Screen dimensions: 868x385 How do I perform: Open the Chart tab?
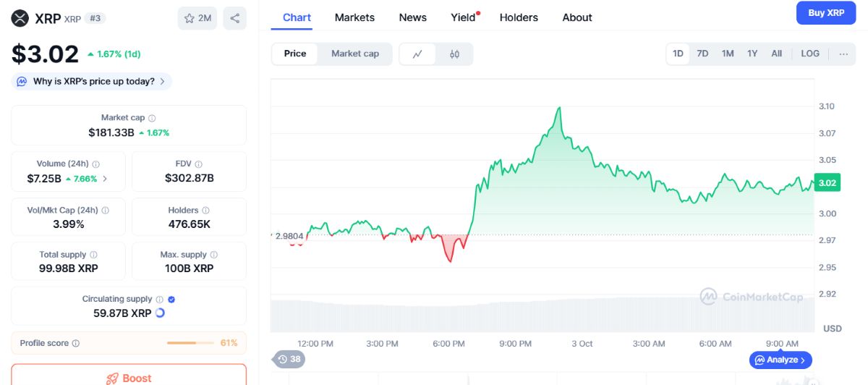[297, 17]
